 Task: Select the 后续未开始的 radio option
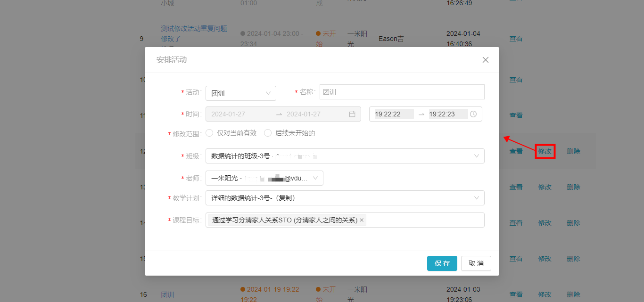pos(268,133)
